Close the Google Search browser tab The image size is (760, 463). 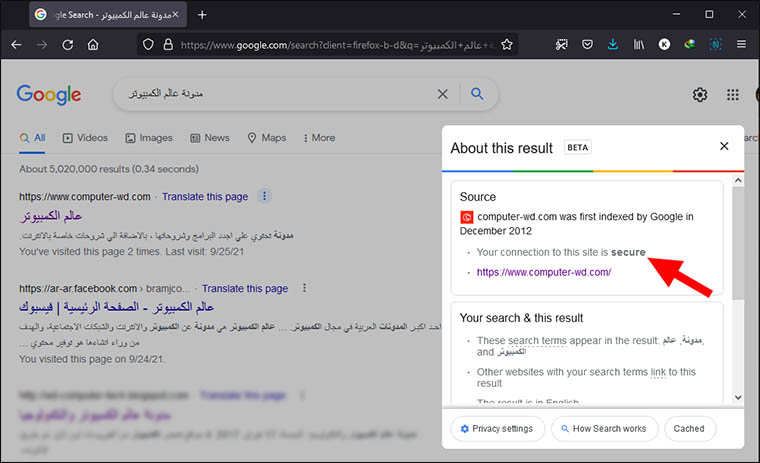[x=175, y=15]
